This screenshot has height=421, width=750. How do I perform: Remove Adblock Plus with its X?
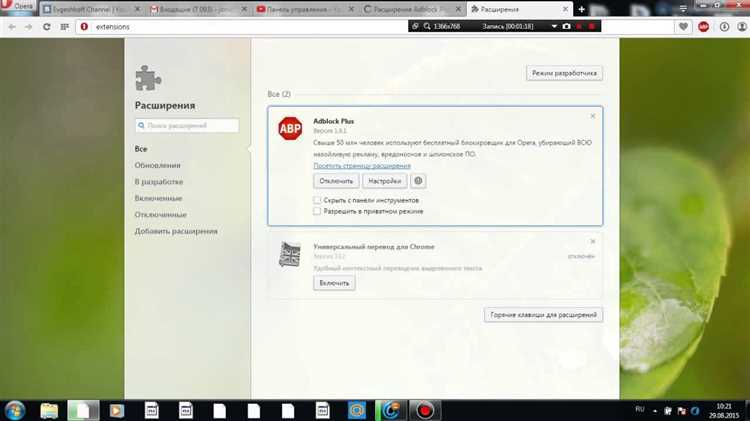593,116
